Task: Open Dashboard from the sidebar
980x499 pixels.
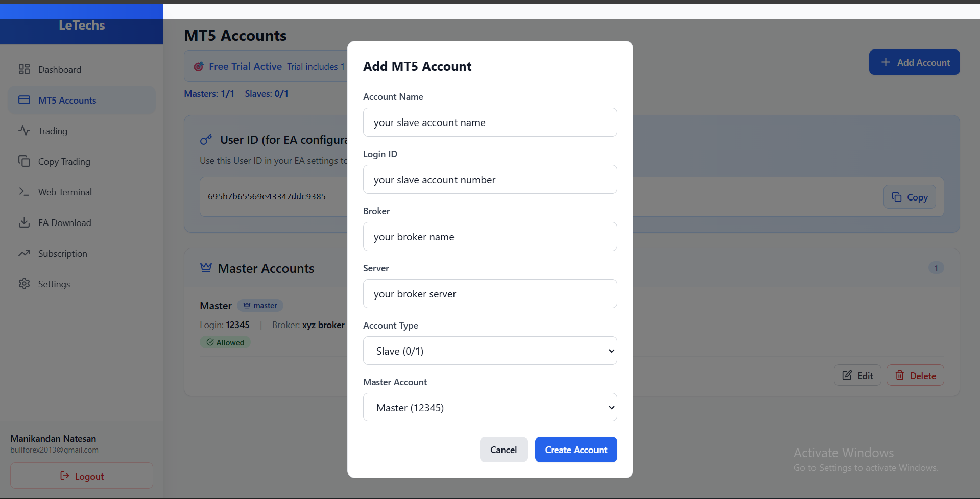Action: pos(82,69)
